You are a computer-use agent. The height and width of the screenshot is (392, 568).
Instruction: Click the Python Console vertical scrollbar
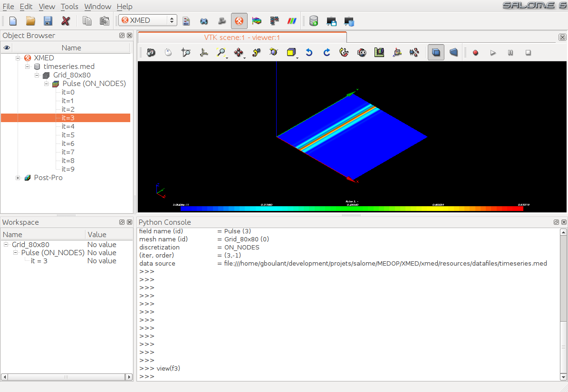click(x=563, y=305)
